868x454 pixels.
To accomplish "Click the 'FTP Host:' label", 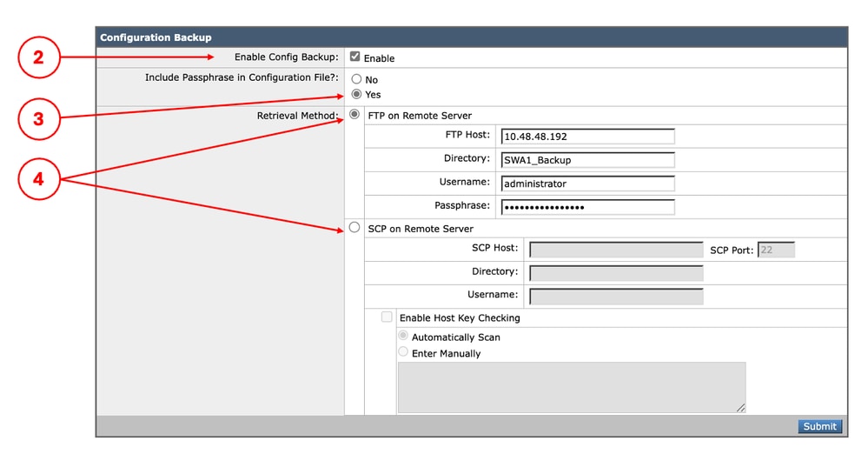I will tap(467, 135).
